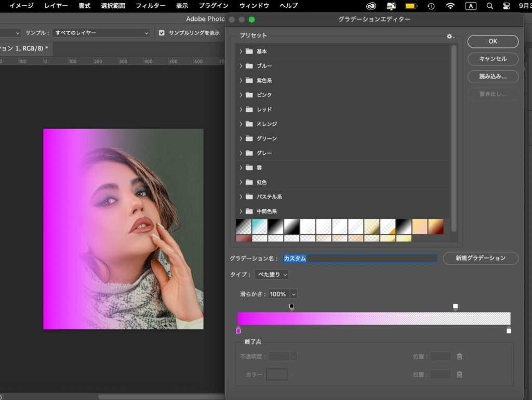Open macOS Control Center icon
The image size is (532, 400).
click(x=507, y=6)
